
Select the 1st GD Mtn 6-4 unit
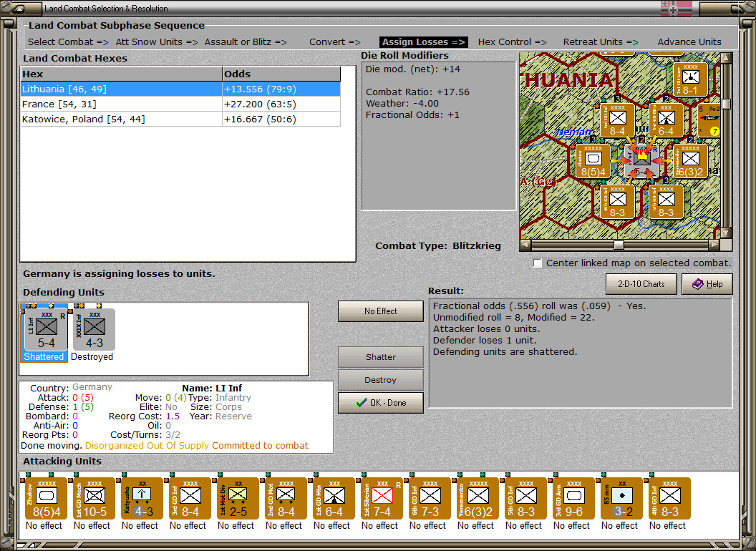[x=334, y=498]
